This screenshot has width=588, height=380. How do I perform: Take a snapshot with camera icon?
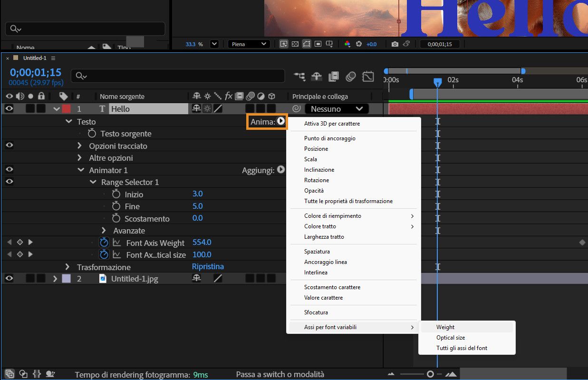[x=395, y=44]
